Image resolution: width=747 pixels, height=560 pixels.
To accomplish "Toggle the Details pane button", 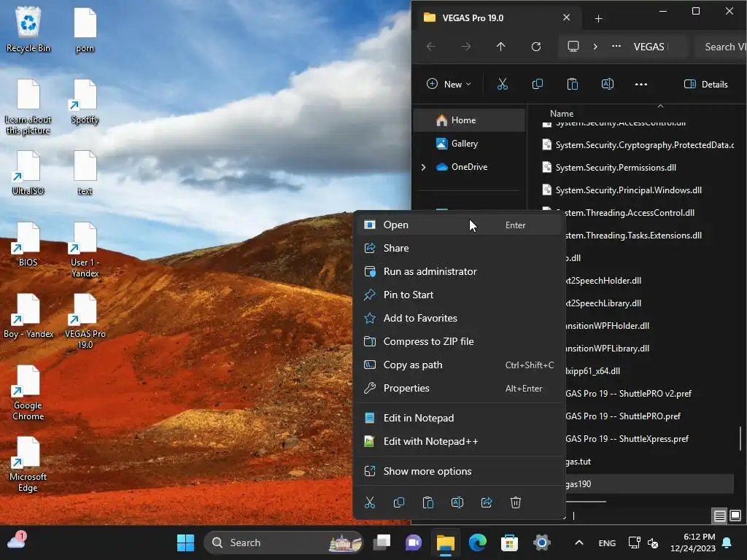I will (706, 85).
